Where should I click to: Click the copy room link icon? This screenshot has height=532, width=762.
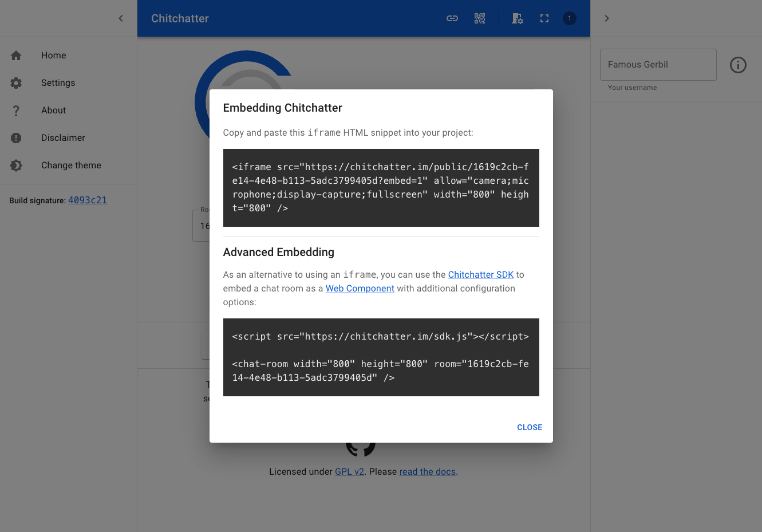coord(452,18)
